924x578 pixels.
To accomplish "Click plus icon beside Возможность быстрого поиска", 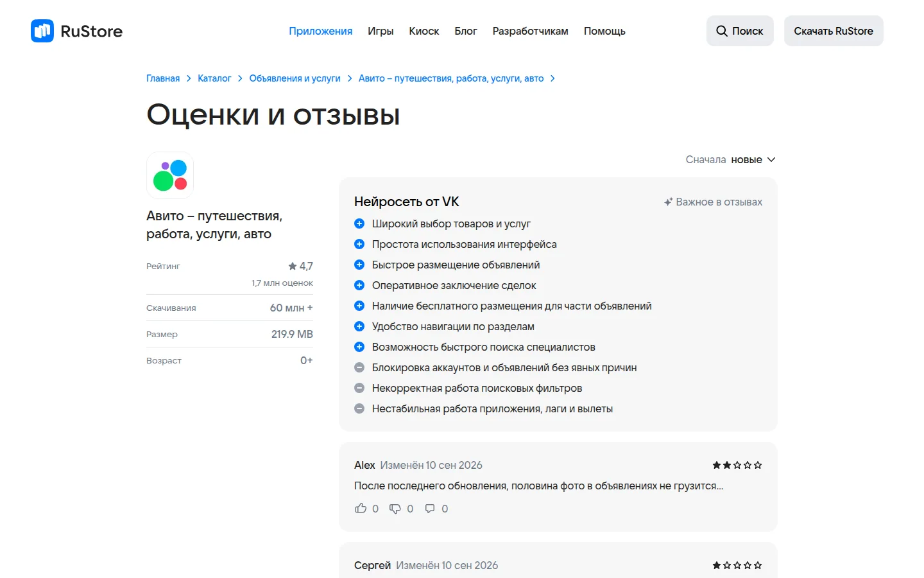I will coord(359,347).
